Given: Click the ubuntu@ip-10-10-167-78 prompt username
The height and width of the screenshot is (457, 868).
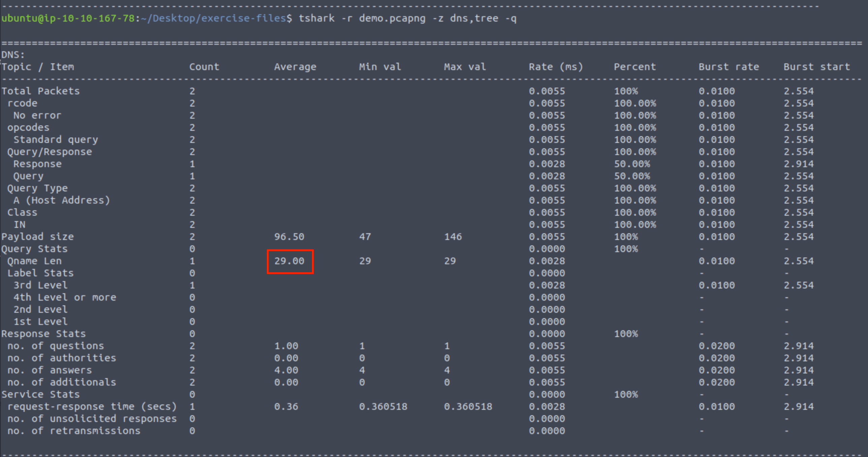Looking at the screenshot, I should (67, 18).
